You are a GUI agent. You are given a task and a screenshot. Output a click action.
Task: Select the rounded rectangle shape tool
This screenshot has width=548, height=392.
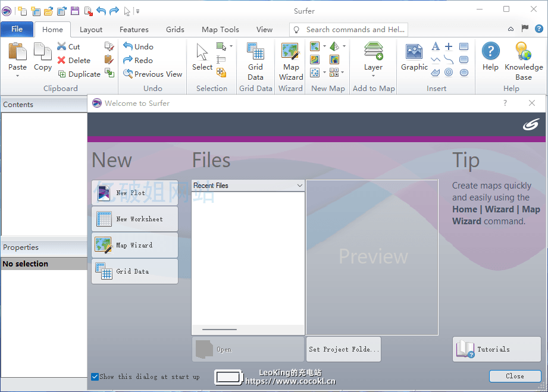click(x=464, y=59)
